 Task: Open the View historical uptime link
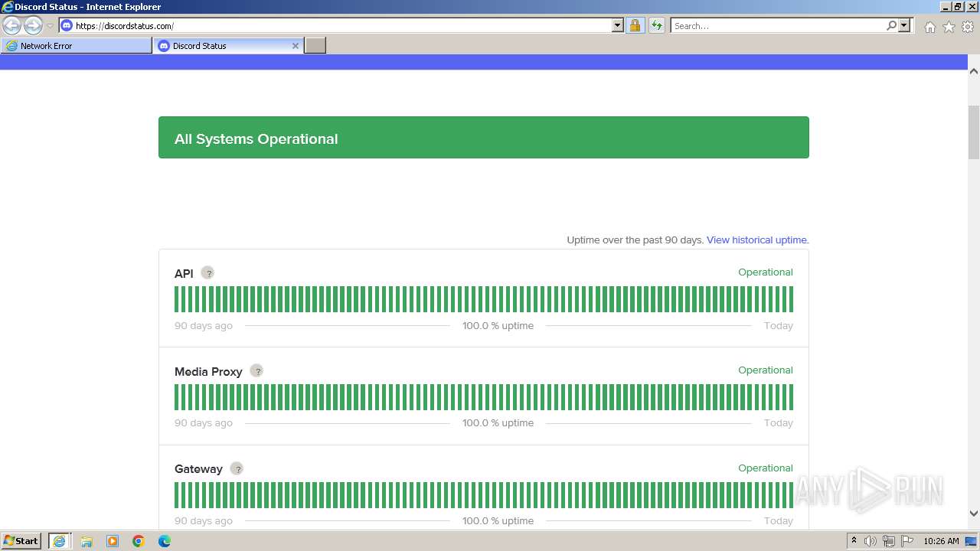click(x=757, y=240)
